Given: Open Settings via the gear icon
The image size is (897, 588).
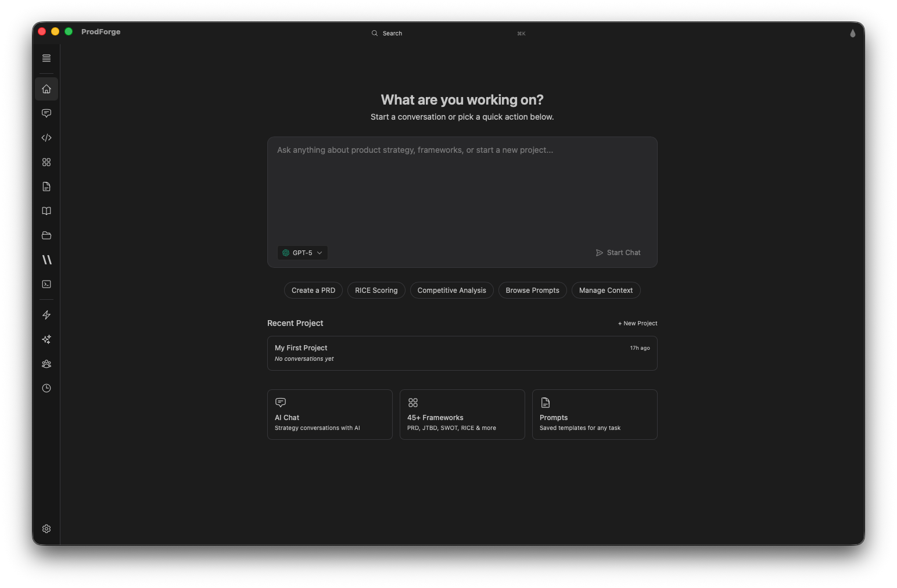Looking at the screenshot, I should (46, 529).
